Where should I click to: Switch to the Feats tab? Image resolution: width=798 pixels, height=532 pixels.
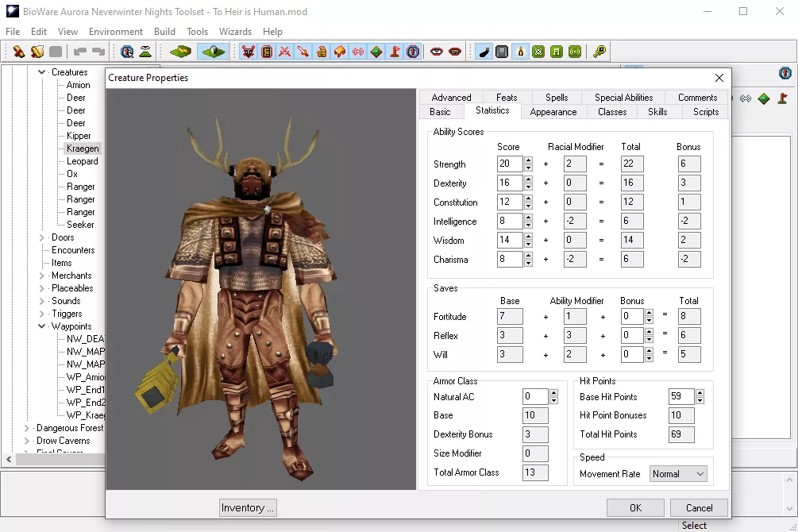tap(507, 97)
